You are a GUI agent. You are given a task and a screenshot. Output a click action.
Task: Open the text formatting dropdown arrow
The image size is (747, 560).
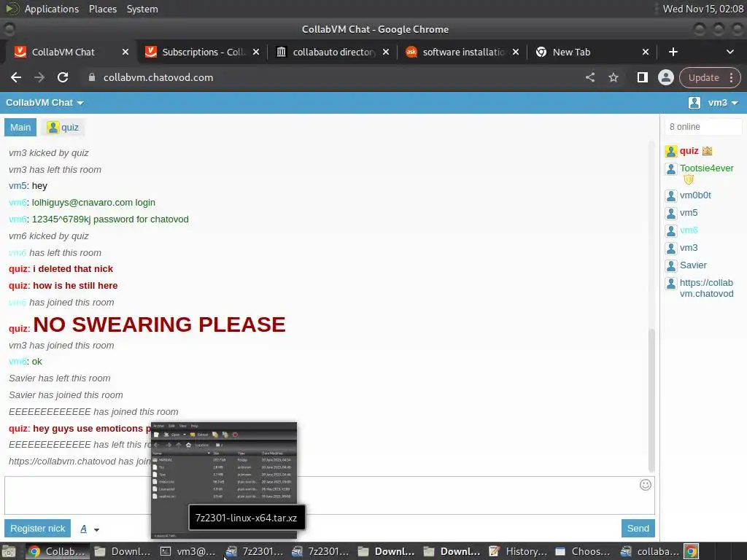pos(97,529)
